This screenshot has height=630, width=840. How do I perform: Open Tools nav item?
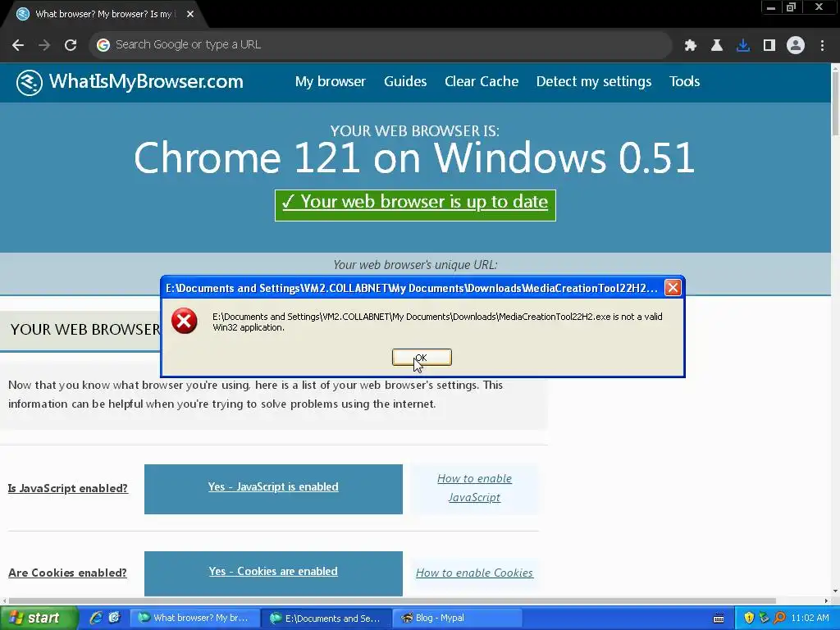pyautogui.click(x=684, y=81)
